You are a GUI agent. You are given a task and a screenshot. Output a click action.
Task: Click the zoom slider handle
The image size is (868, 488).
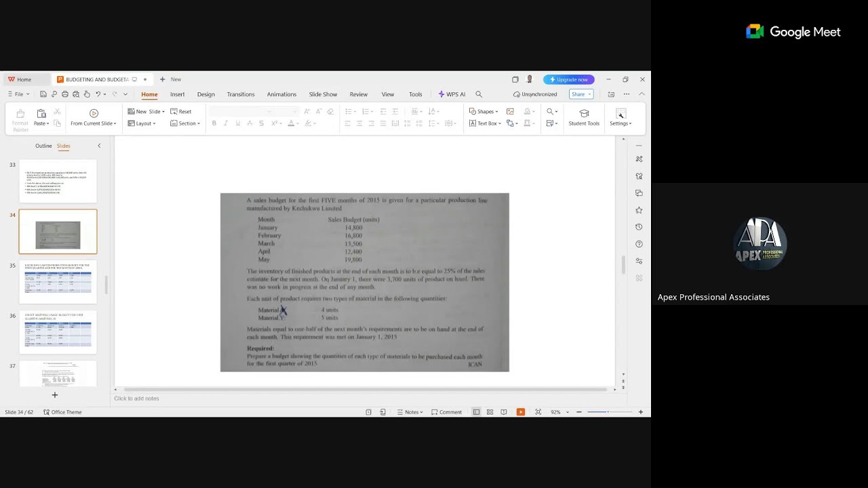point(608,412)
